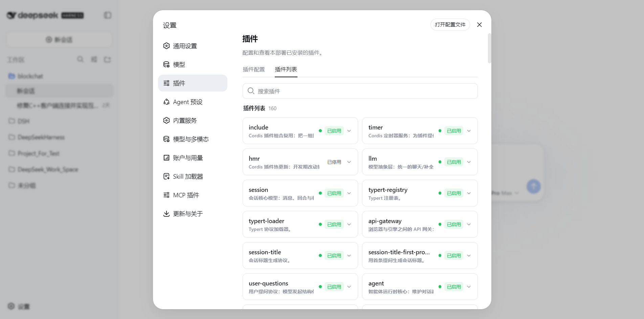
Task: Click the database icon beside 模型
Action: 166,64
